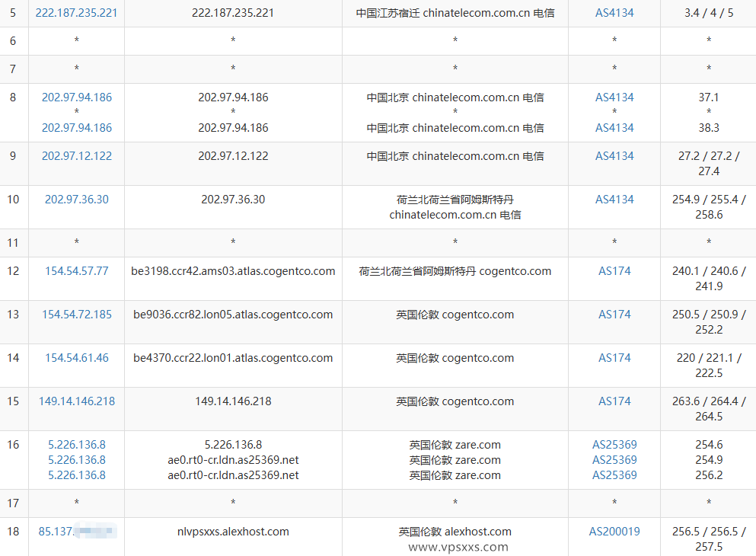The width and height of the screenshot is (756, 556).
Task: Click first AS4134 link in hop 8
Action: pos(614,97)
